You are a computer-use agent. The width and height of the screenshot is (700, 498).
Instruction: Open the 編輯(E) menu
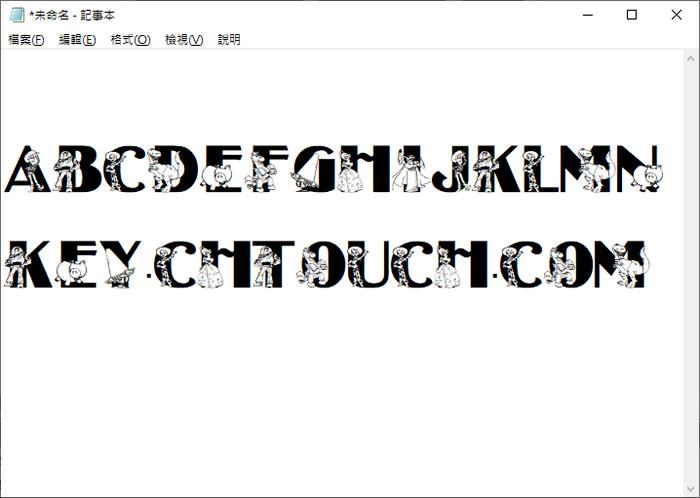click(78, 40)
